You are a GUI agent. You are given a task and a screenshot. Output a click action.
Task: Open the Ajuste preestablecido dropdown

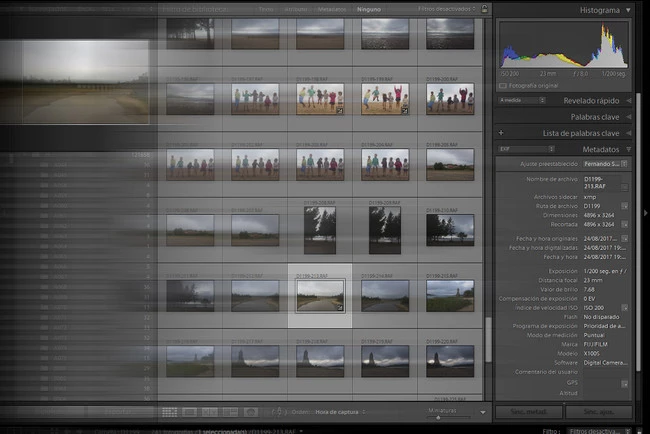click(606, 163)
